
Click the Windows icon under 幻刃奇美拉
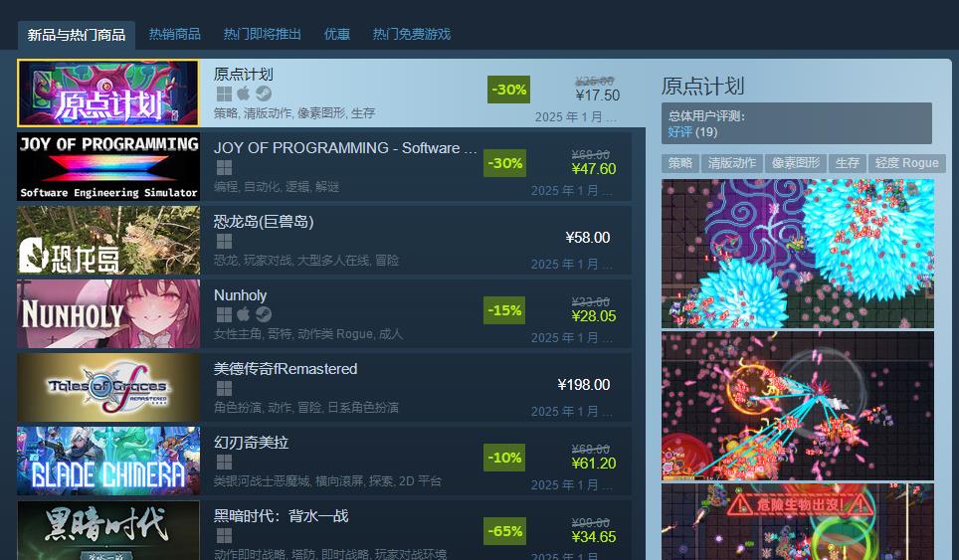coord(224,462)
